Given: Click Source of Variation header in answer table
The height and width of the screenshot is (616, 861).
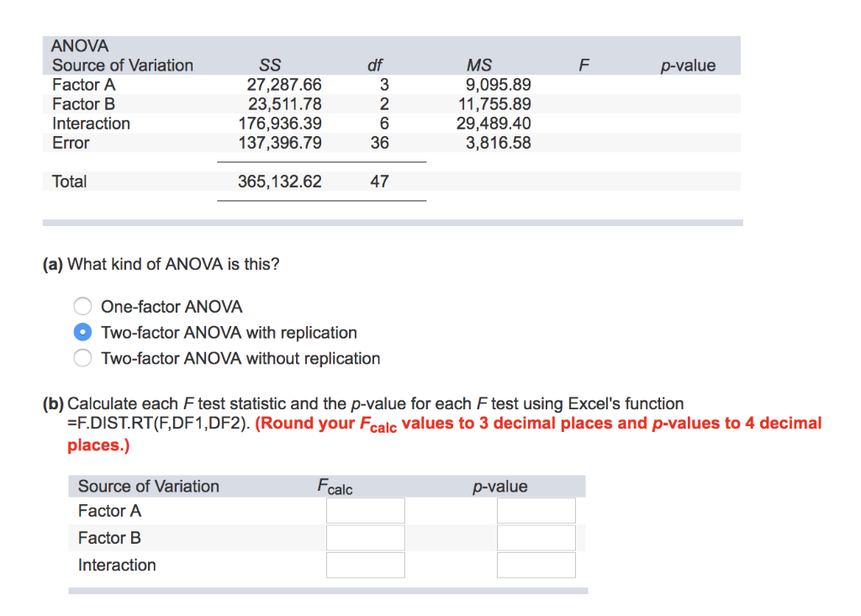Looking at the screenshot, I should coord(148,487).
